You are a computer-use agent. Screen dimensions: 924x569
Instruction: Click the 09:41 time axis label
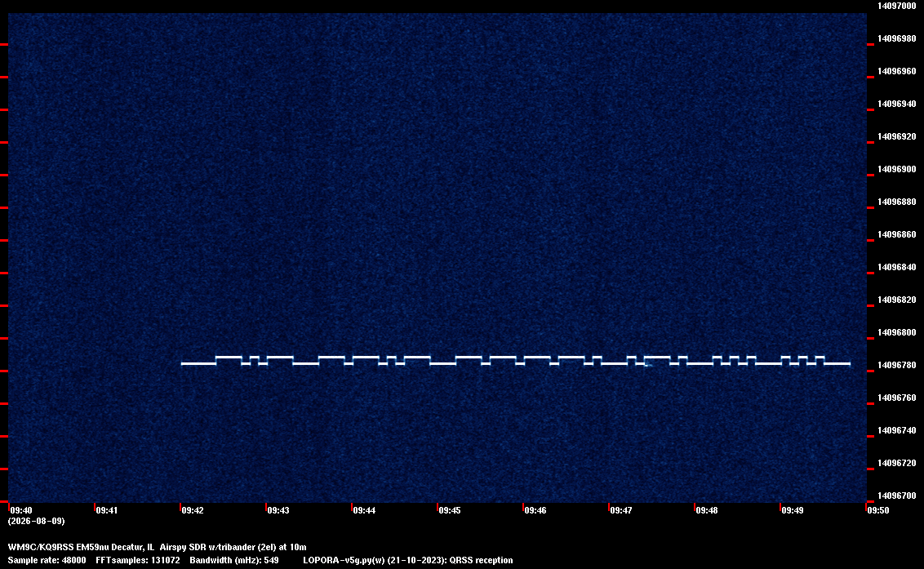107,510
